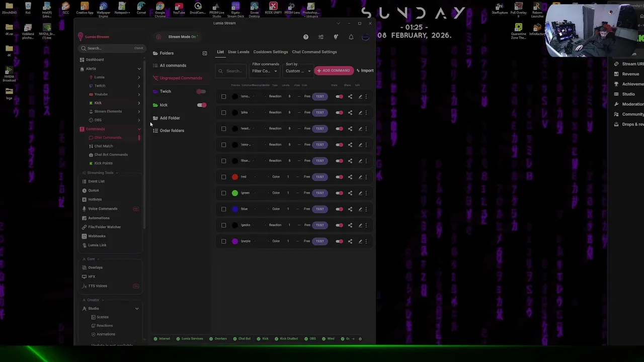Click Add Folder
The image size is (644, 362).
170,118
